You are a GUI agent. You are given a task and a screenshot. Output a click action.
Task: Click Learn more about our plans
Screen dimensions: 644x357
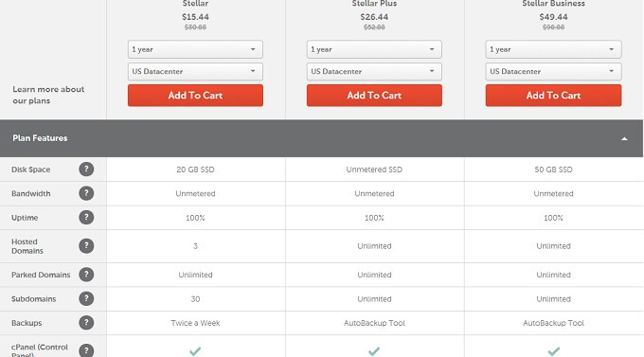(48, 95)
